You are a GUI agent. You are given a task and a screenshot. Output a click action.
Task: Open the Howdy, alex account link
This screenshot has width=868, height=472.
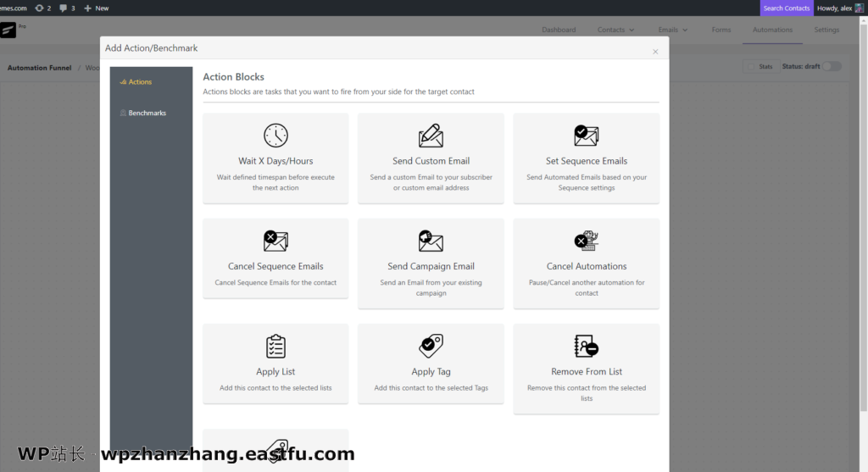tap(840, 8)
